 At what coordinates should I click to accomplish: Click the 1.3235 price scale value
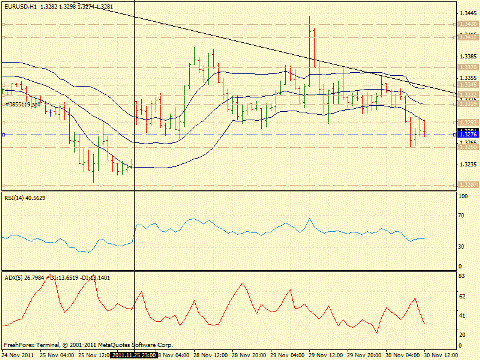pyautogui.click(x=468, y=164)
